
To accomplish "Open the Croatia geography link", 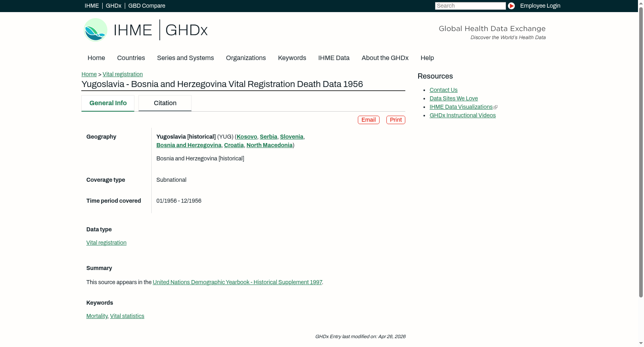I will pyautogui.click(x=234, y=145).
